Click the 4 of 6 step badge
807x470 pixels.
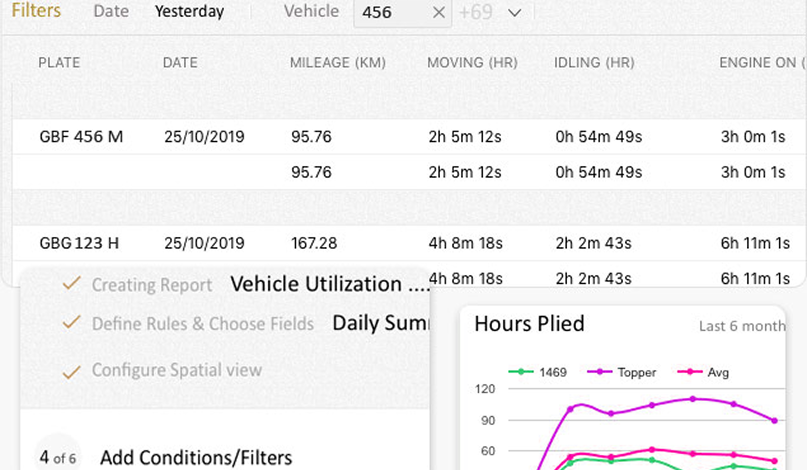click(58, 457)
